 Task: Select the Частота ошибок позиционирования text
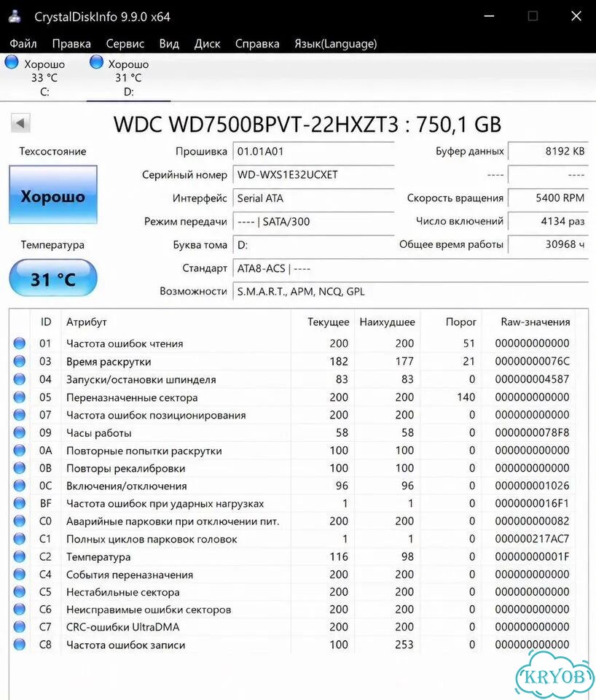tap(156, 415)
